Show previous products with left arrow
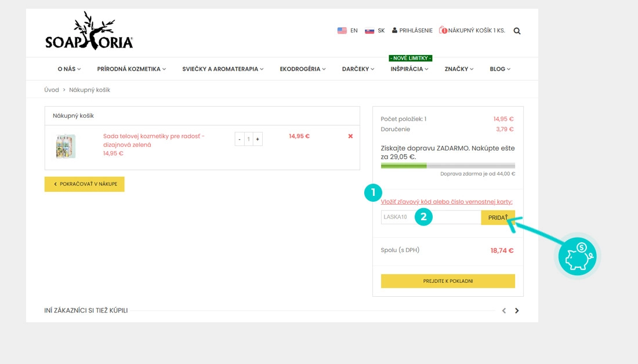This screenshot has width=638, height=364. point(503,311)
